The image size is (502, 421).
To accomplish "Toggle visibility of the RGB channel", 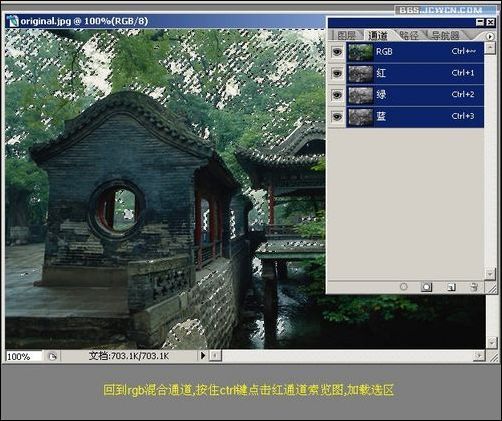I will tap(337, 52).
